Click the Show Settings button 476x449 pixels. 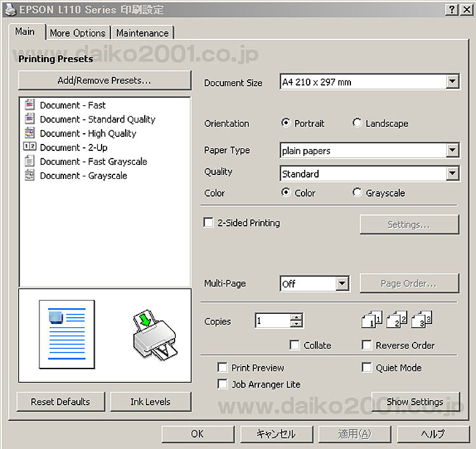415,401
